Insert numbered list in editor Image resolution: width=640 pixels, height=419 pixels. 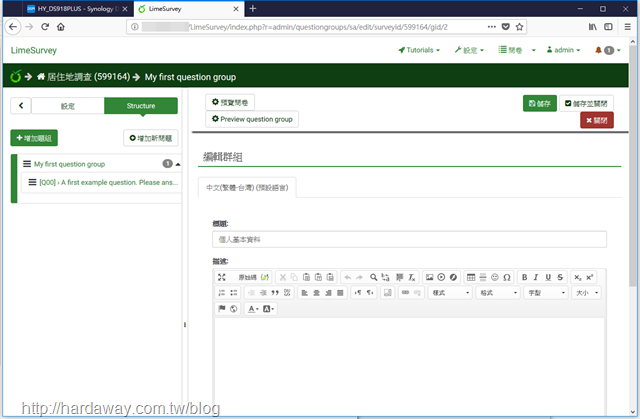pos(222,293)
